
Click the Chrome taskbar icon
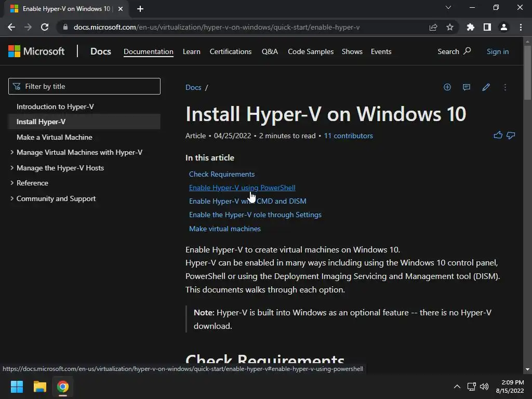63,387
